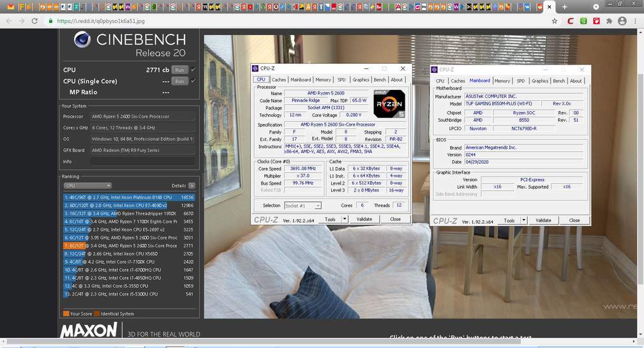Toggle the CPU test checkbox

(x=193, y=70)
